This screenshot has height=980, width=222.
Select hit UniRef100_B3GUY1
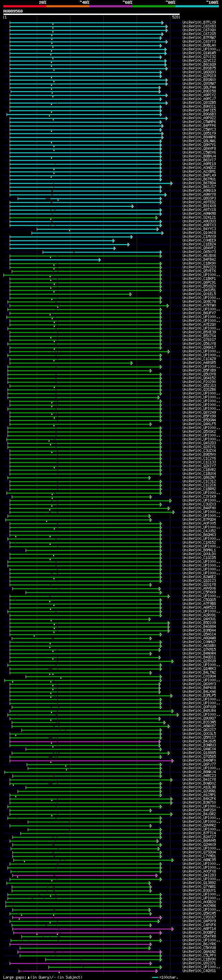pyautogui.click(x=199, y=890)
